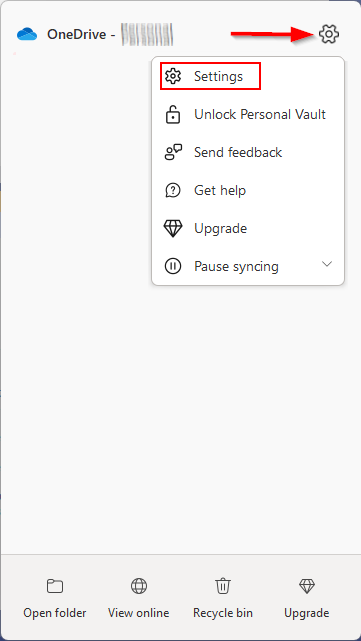
Task: Click the pause circle icon
Action: pos(173,266)
